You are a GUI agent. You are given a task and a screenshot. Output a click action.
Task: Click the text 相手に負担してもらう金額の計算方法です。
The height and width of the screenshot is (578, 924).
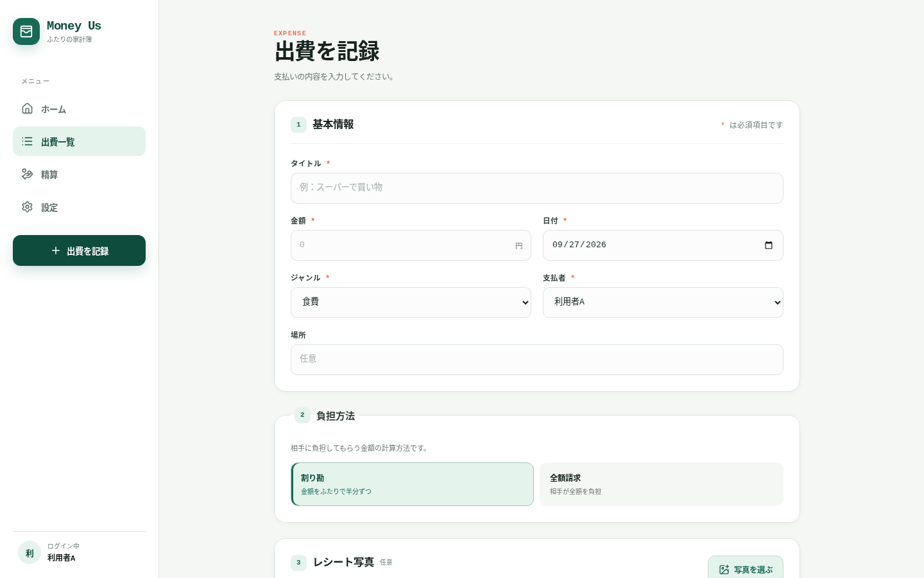tap(360, 448)
